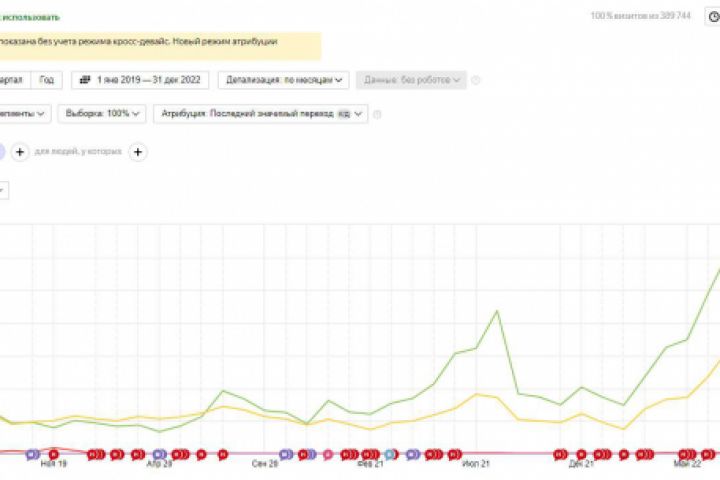Select the 'Год' period toggle
The image size is (720, 480).
point(47,80)
